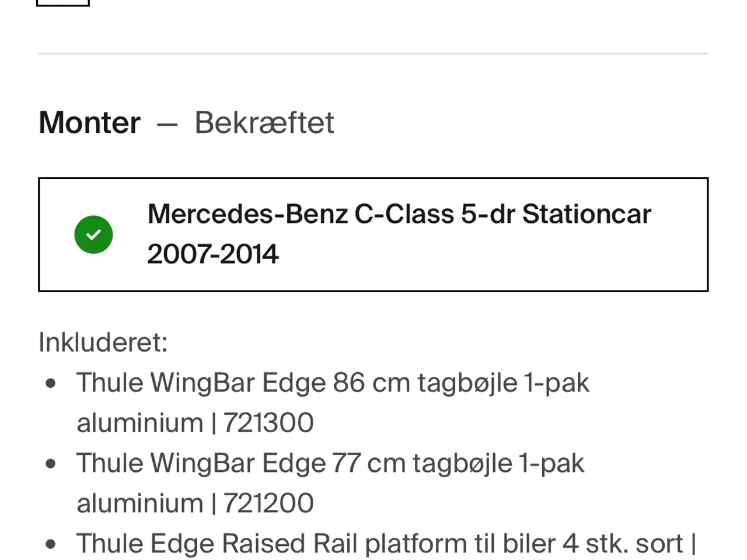Click the "Monter" section heading
Screen dimensions: 747x560
[89, 123]
